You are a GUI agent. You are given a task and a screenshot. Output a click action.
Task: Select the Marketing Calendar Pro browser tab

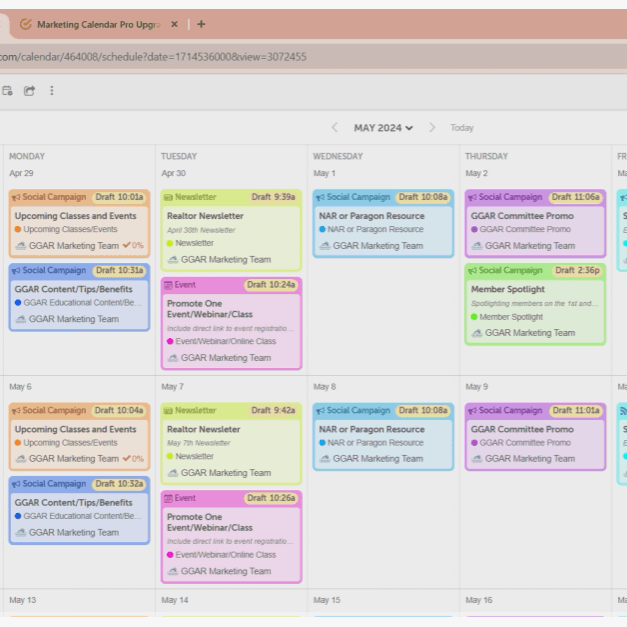pos(98,25)
